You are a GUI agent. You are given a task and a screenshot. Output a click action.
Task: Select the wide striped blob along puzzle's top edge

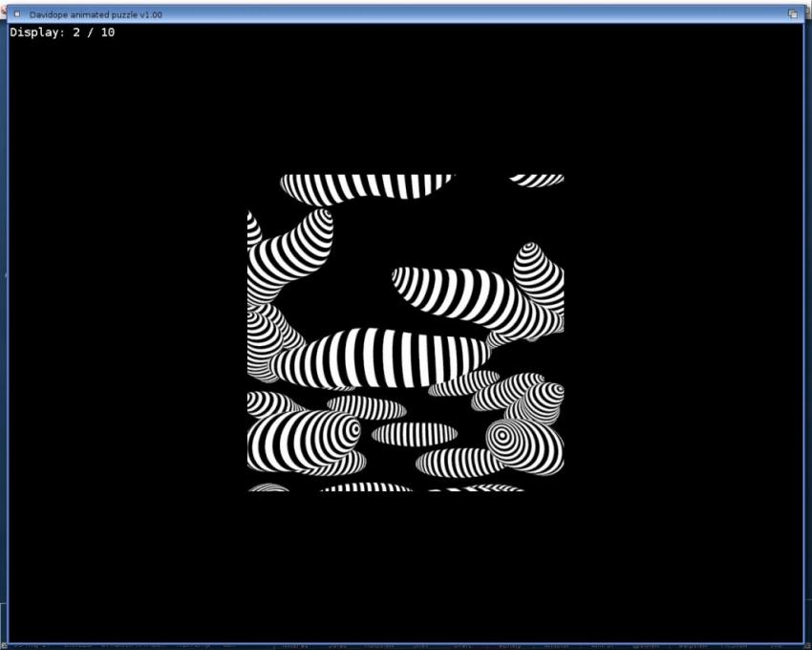pos(368,186)
